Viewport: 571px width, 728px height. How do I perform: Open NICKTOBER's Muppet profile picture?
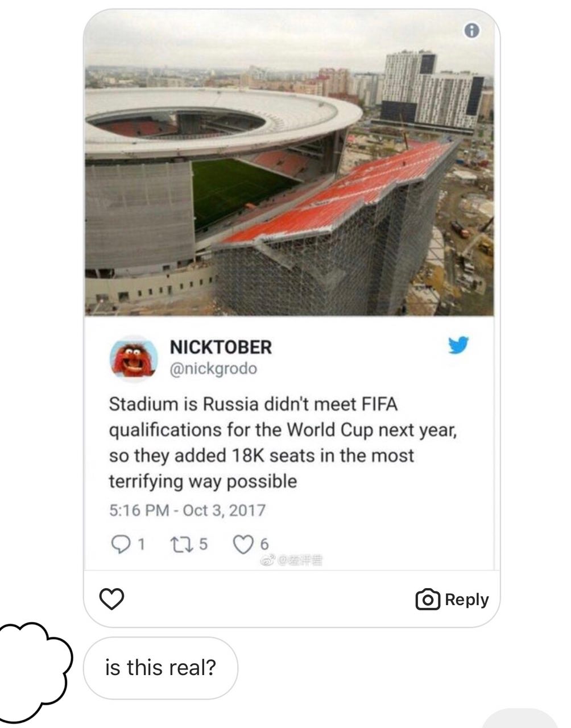(x=133, y=358)
